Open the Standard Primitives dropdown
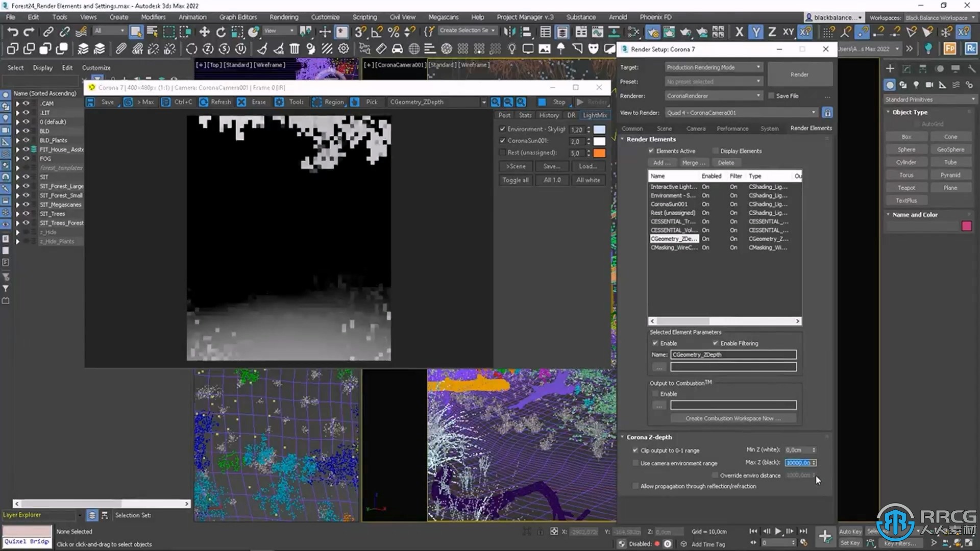 click(x=930, y=99)
